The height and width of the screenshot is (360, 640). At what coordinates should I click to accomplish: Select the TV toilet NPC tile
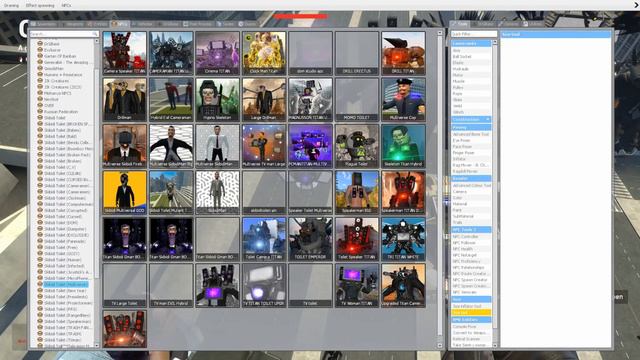pyautogui.click(x=311, y=286)
